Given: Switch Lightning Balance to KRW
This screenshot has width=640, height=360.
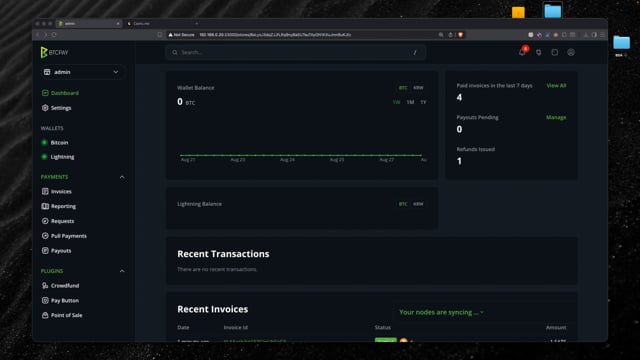Looking at the screenshot, I should pyautogui.click(x=418, y=204).
